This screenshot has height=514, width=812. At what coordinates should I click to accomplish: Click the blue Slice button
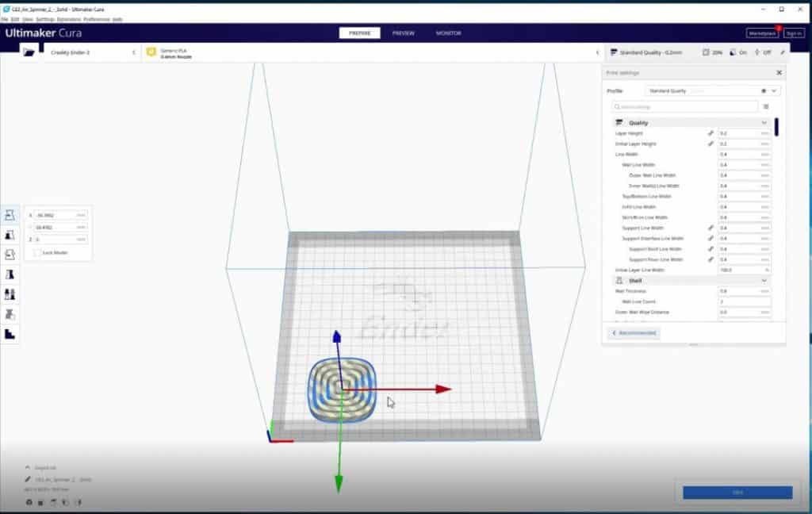[737, 493]
